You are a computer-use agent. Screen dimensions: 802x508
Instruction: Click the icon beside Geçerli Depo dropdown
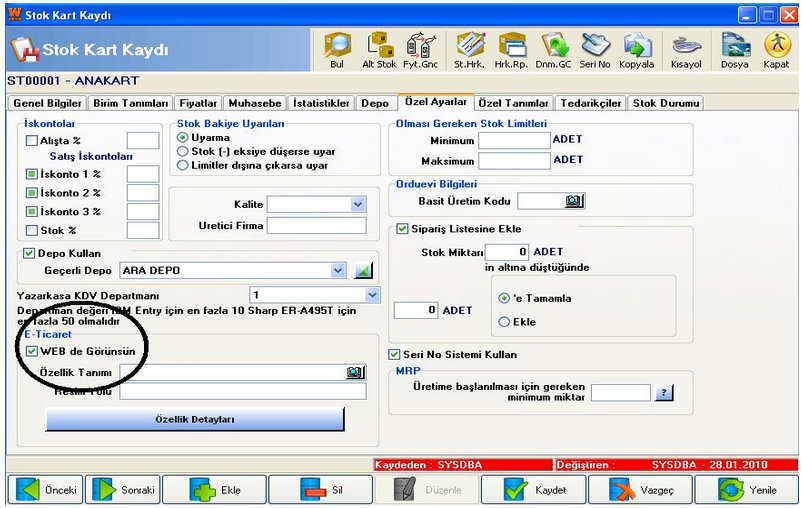pyautogui.click(x=364, y=271)
